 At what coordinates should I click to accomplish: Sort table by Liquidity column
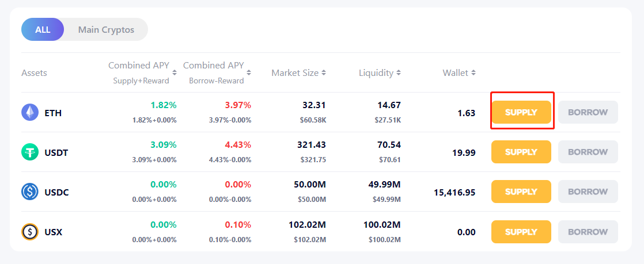coord(380,73)
